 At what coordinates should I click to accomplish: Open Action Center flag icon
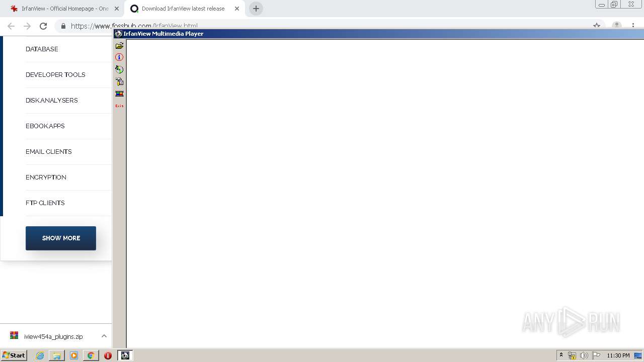pyautogui.click(x=596, y=355)
